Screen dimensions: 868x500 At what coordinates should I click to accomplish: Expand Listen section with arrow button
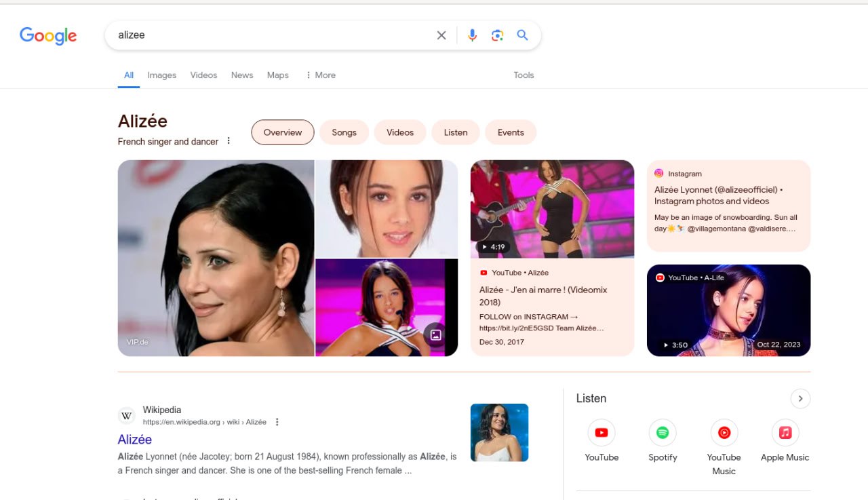pyautogui.click(x=800, y=398)
